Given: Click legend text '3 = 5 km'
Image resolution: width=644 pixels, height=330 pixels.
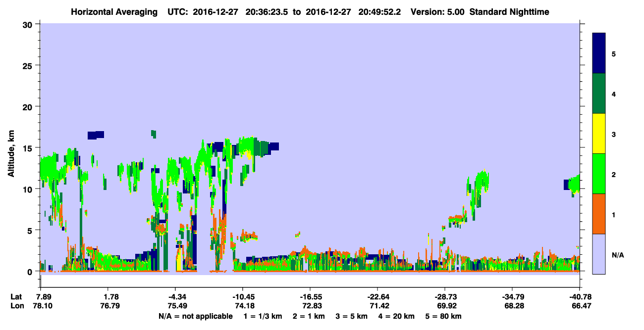Looking at the screenshot, I should click(x=352, y=316).
